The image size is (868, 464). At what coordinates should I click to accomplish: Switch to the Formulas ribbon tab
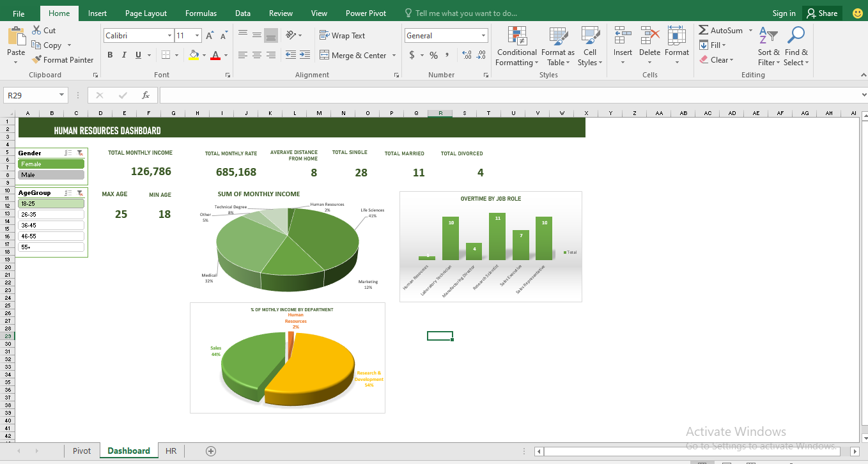[x=201, y=13]
